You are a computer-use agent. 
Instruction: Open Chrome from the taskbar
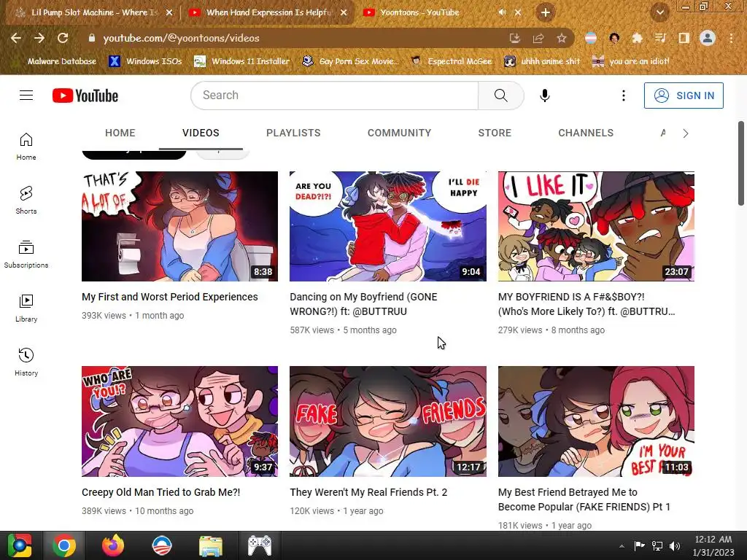[x=64, y=545]
